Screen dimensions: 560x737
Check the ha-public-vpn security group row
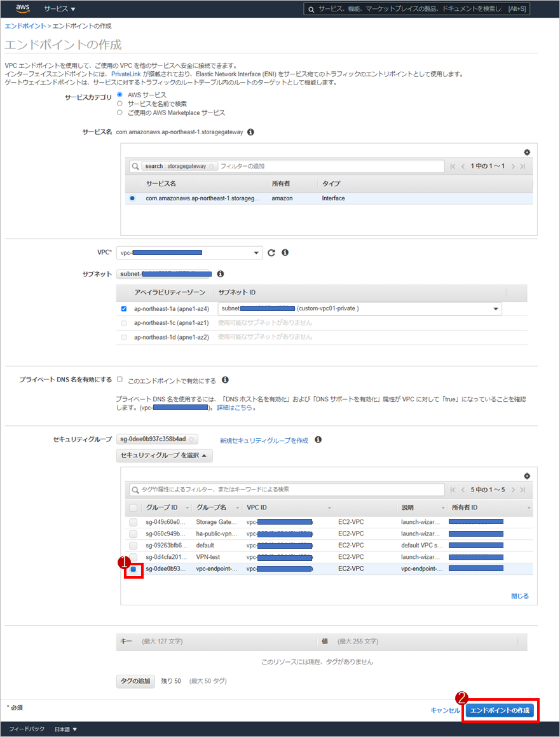133,534
